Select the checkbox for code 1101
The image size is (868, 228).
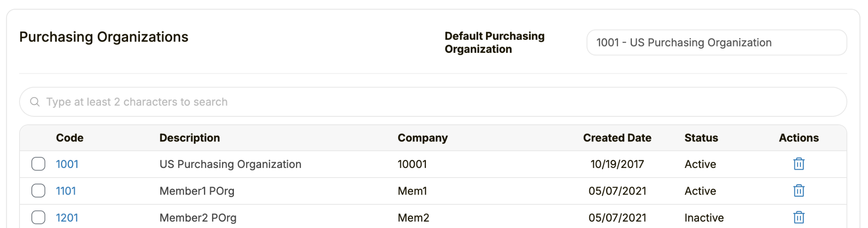pos(38,191)
